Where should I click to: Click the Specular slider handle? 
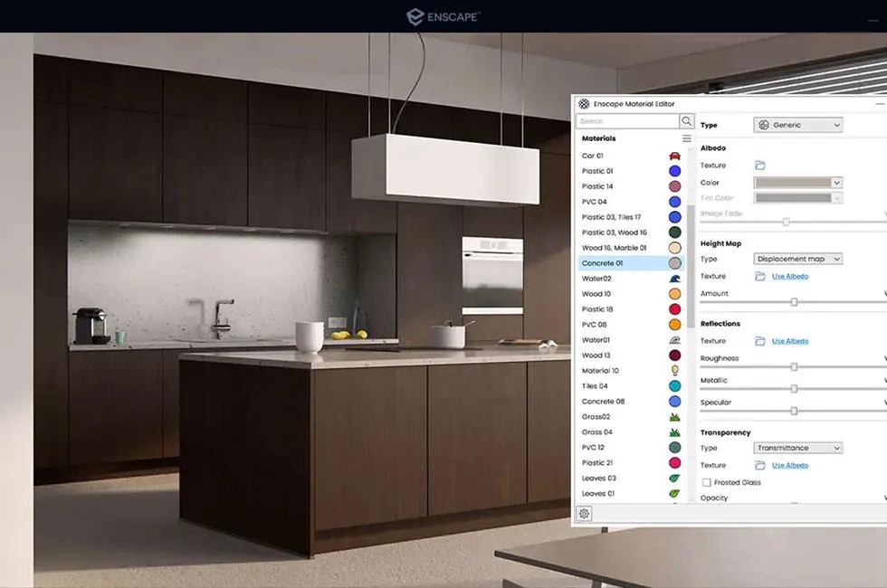[x=794, y=411]
